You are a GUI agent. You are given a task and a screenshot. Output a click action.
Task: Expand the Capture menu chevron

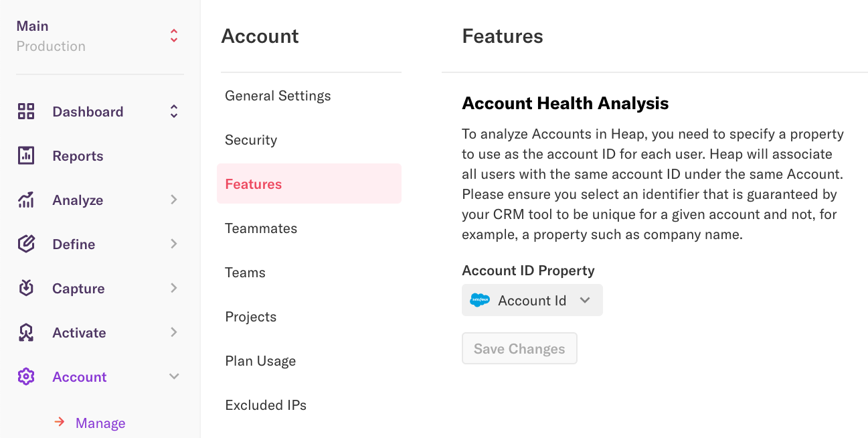(174, 288)
